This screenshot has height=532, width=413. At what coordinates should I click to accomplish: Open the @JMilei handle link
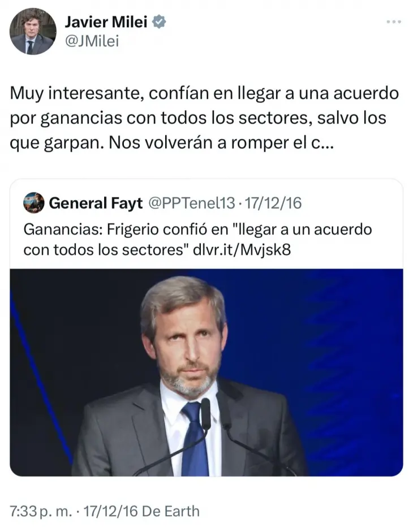pyautogui.click(x=92, y=41)
